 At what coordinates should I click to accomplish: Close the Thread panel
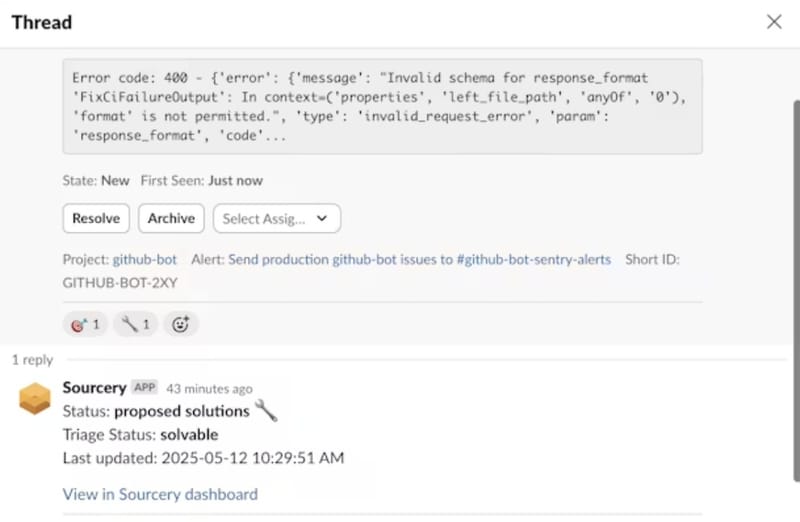773,22
